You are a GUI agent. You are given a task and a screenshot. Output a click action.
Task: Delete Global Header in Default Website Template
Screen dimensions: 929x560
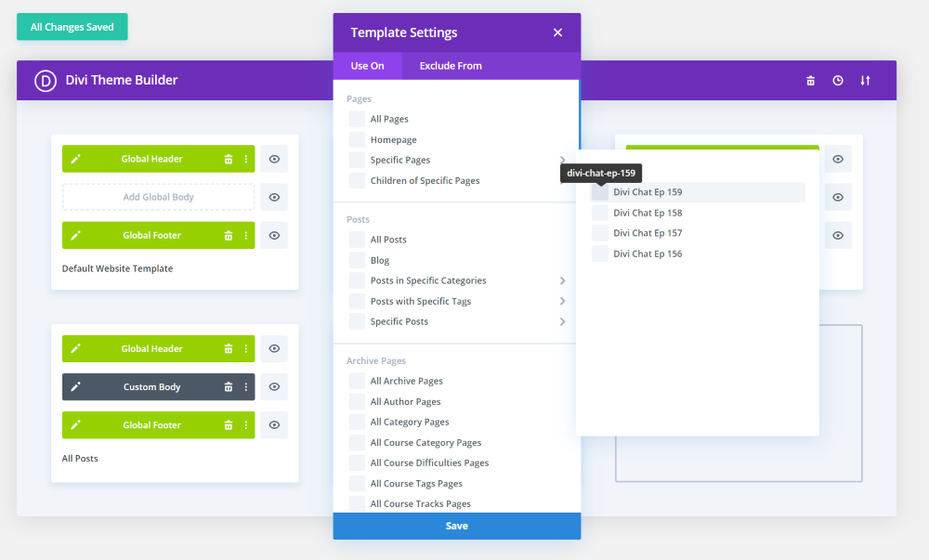pyautogui.click(x=229, y=159)
